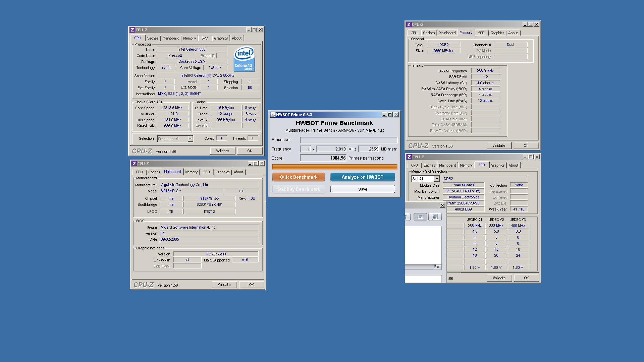This screenshot has width=644, height=362.
Task: Maximize the HWBOT Prime window
Action: 390,115
